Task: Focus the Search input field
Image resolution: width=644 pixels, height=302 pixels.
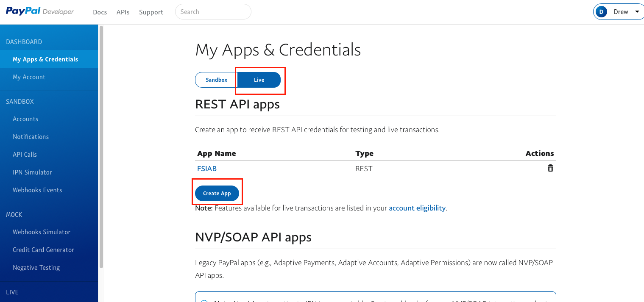Action: [213, 12]
